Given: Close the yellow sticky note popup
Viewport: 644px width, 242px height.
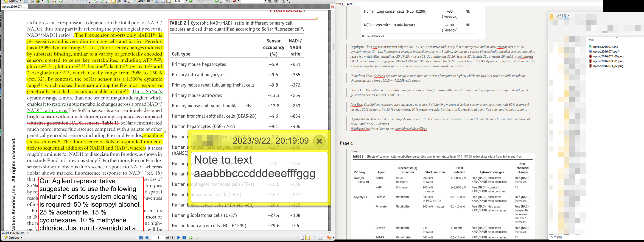Looking at the screenshot, I should coord(319,141).
